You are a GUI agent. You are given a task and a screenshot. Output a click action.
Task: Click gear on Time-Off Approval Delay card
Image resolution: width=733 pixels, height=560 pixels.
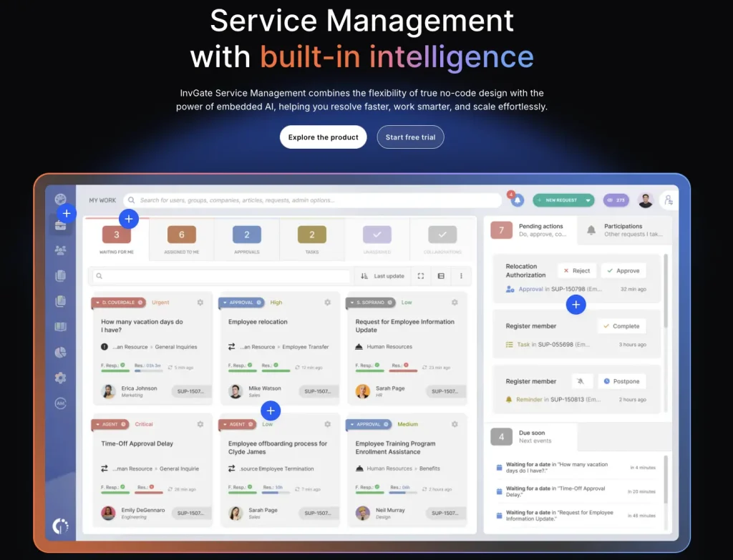[200, 424]
